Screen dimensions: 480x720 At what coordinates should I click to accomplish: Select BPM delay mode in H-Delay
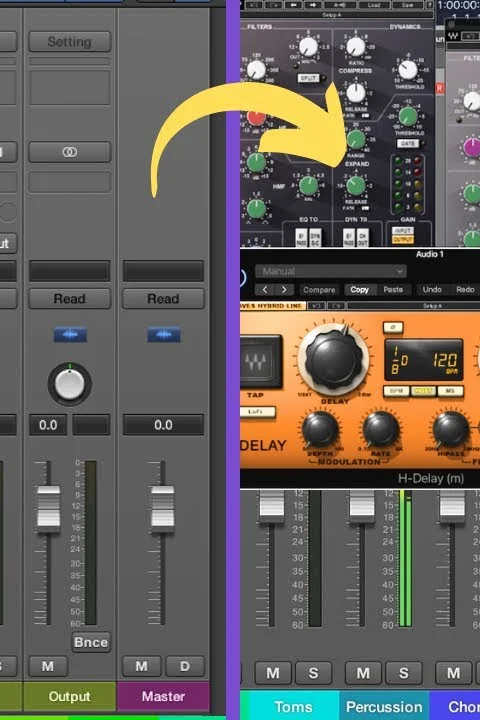pyautogui.click(x=396, y=391)
